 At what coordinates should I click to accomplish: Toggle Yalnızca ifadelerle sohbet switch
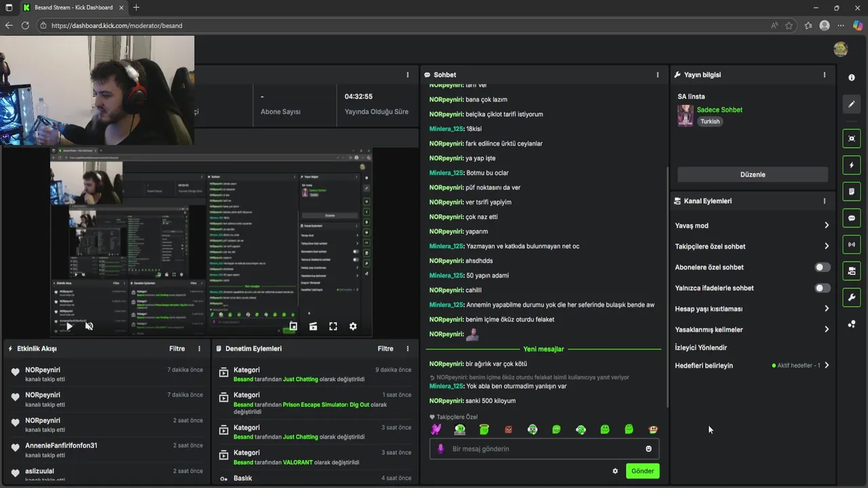[x=822, y=288]
